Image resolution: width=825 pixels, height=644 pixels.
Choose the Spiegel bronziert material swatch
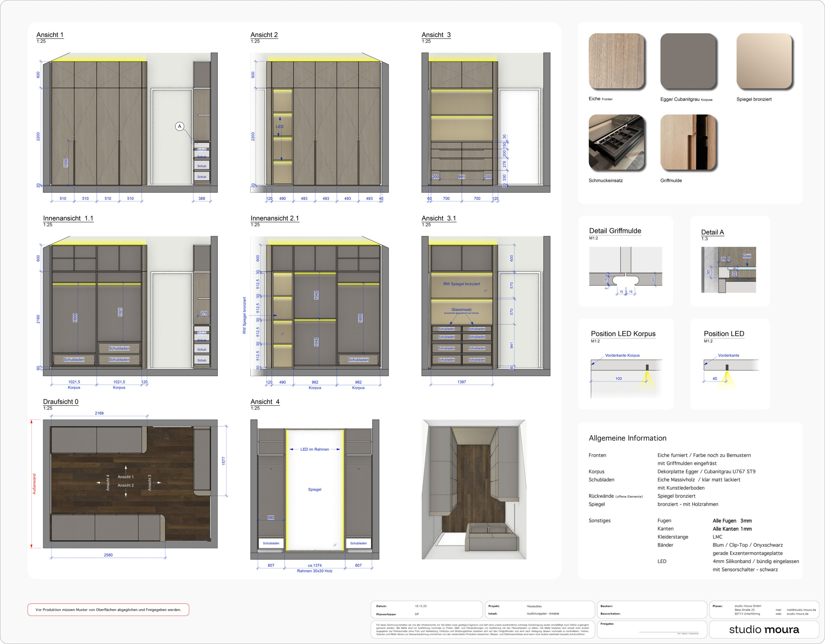[764, 61]
